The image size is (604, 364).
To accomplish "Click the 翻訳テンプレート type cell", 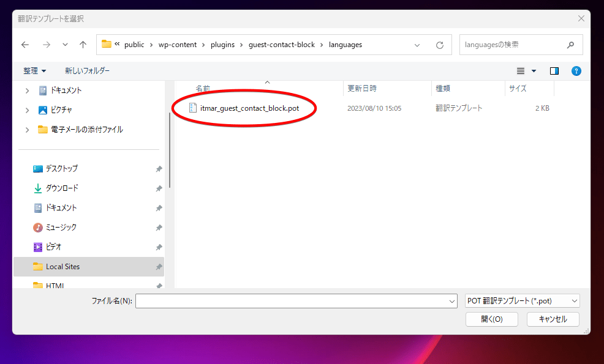I will (459, 108).
